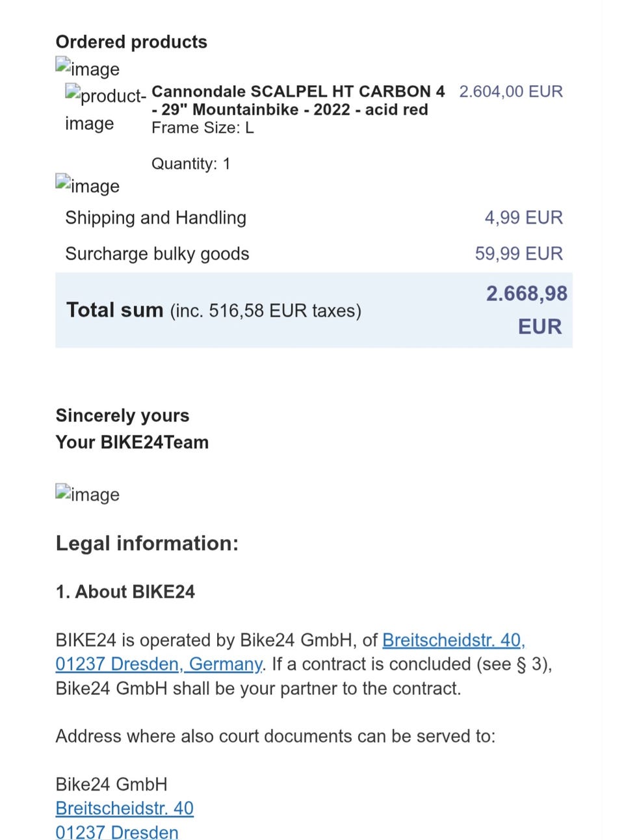Click the product-image placeholder thumbnail
624x840 pixels.
pos(105,109)
